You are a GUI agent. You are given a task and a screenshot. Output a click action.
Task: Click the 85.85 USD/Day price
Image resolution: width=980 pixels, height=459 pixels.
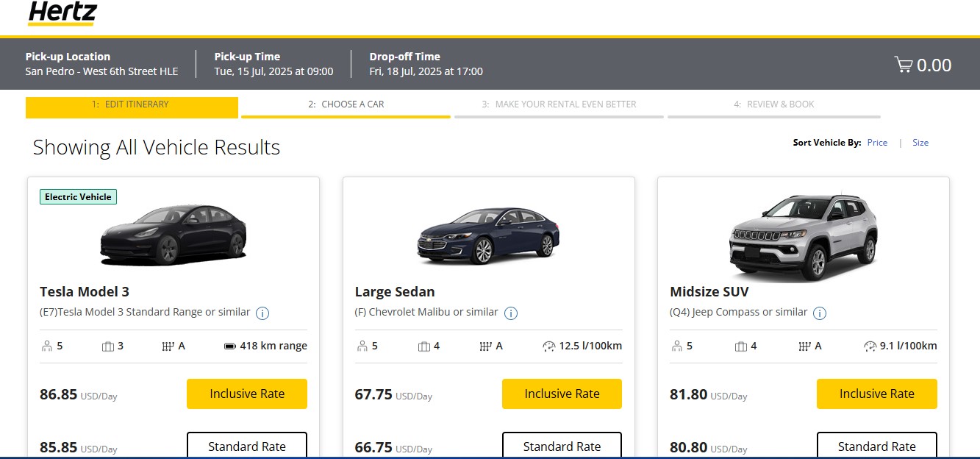[x=79, y=447]
